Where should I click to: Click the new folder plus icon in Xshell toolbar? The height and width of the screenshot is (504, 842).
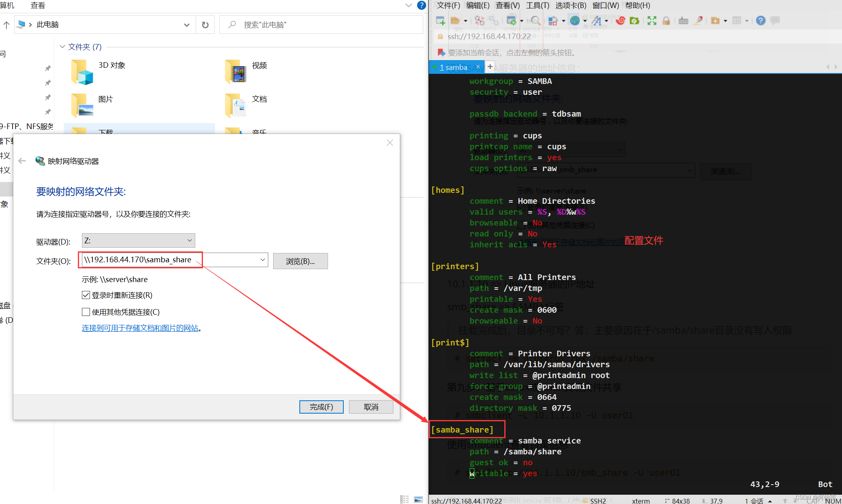(x=715, y=21)
